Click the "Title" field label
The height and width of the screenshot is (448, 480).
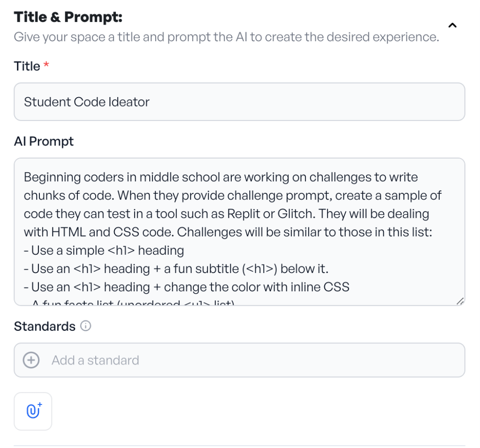(x=27, y=67)
